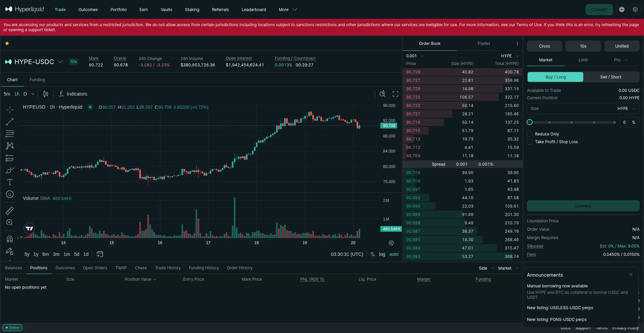Sort by Position Value column

[141, 279]
